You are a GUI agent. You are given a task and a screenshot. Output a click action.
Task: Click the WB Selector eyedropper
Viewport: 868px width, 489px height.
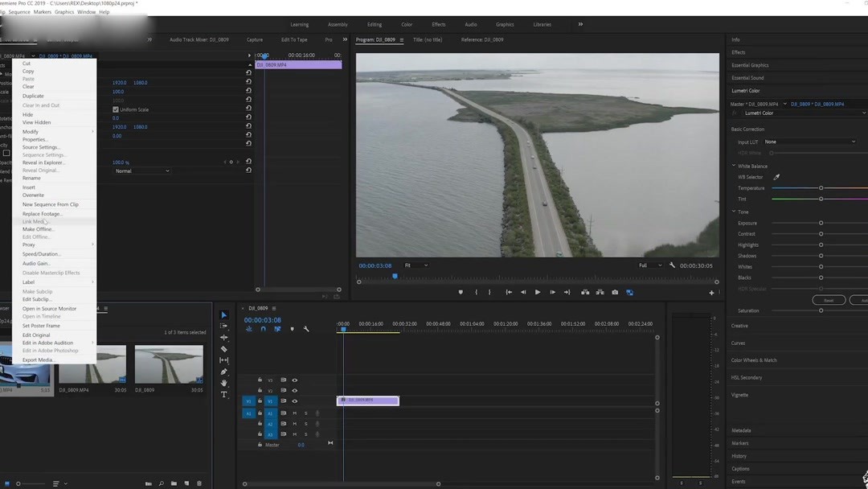tap(776, 177)
